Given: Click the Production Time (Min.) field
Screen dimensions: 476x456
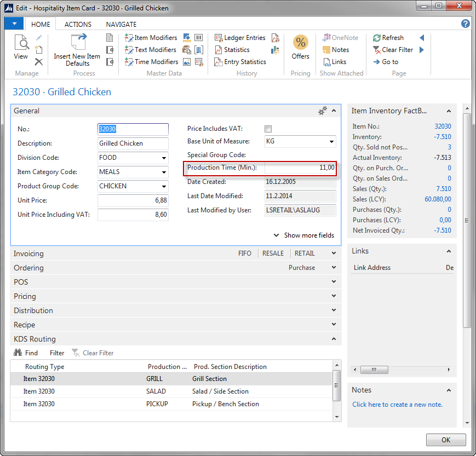Looking at the screenshot, I should pyautogui.click(x=300, y=168).
